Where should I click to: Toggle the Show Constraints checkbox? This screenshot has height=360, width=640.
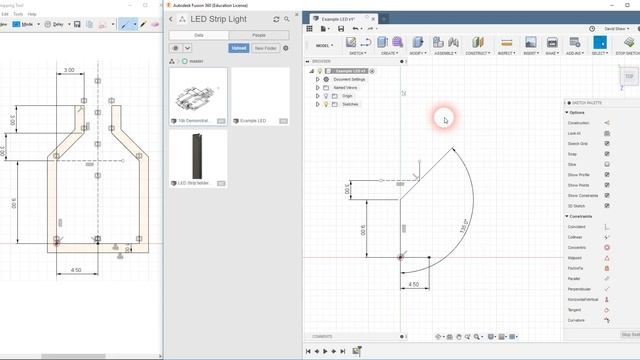coord(607,196)
